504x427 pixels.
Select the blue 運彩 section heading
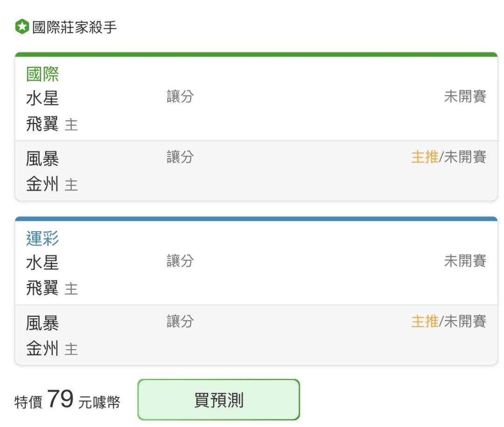pyautogui.click(x=42, y=239)
